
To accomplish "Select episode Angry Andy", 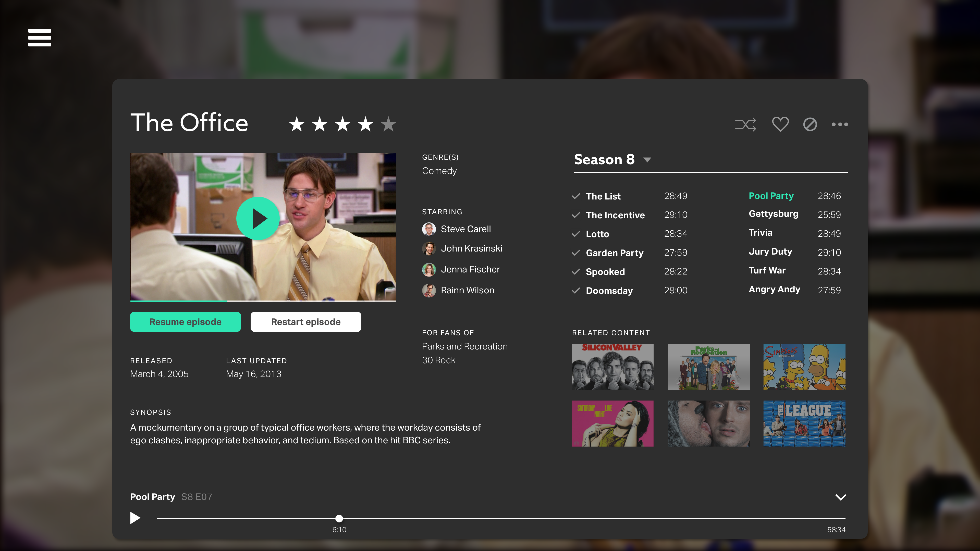I will click(x=774, y=289).
